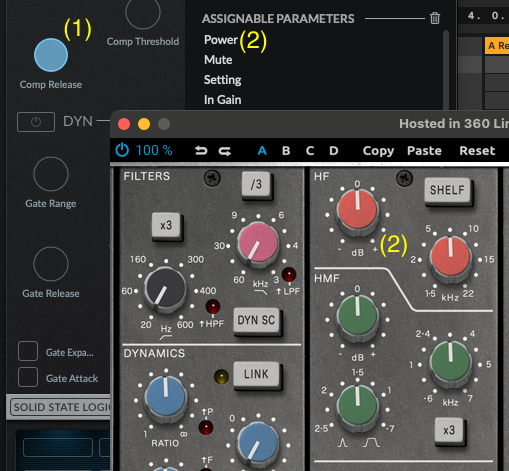Click the redo arrow in plugin toolbar
Viewport: 509px width, 471px height.
tap(225, 151)
